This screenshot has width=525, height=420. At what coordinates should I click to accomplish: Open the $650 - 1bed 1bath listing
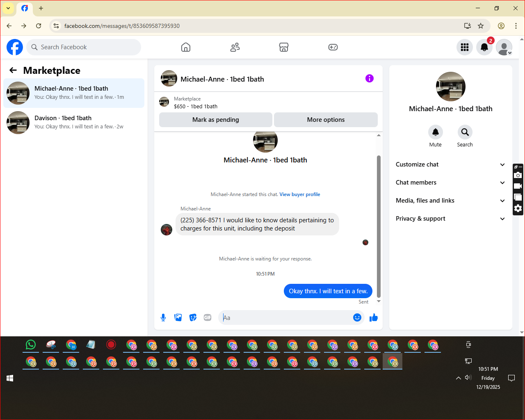(195, 106)
